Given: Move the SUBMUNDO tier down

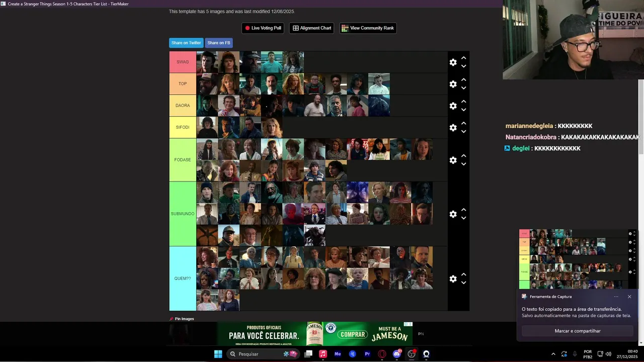Looking at the screenshot, I should tap(464, 218).
